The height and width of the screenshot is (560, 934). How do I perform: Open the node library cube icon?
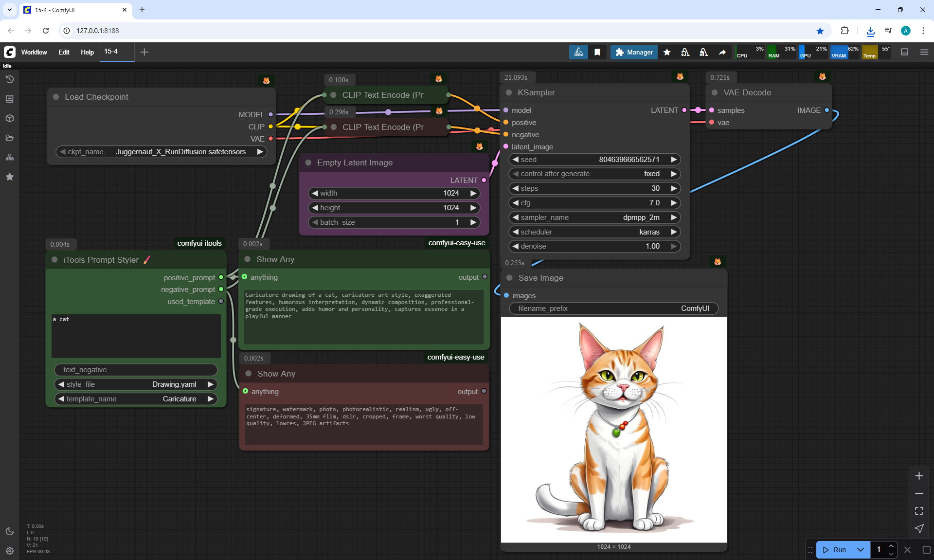click(x=10, y=118)
